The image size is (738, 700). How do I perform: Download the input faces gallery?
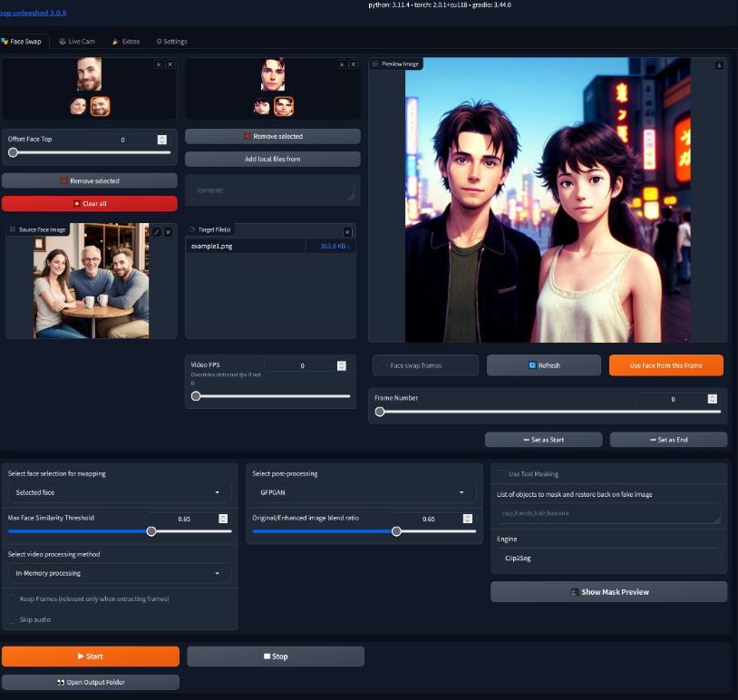(x=158, y=64)
